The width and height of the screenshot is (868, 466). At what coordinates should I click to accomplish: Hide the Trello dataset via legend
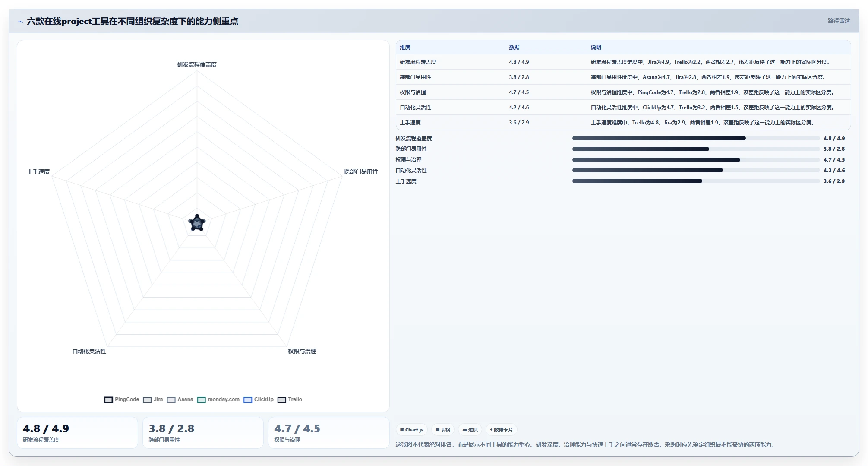click(x=282, y=399)
